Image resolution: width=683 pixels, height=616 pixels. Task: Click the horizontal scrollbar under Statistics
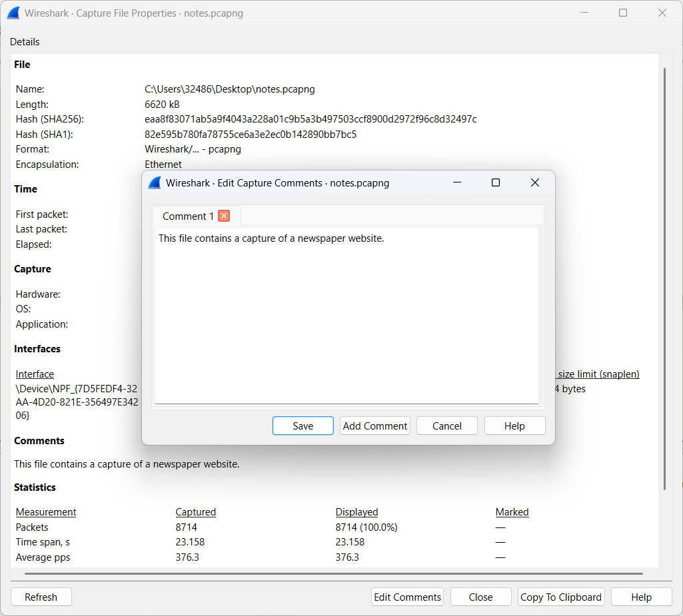click(x=333, y=573)
